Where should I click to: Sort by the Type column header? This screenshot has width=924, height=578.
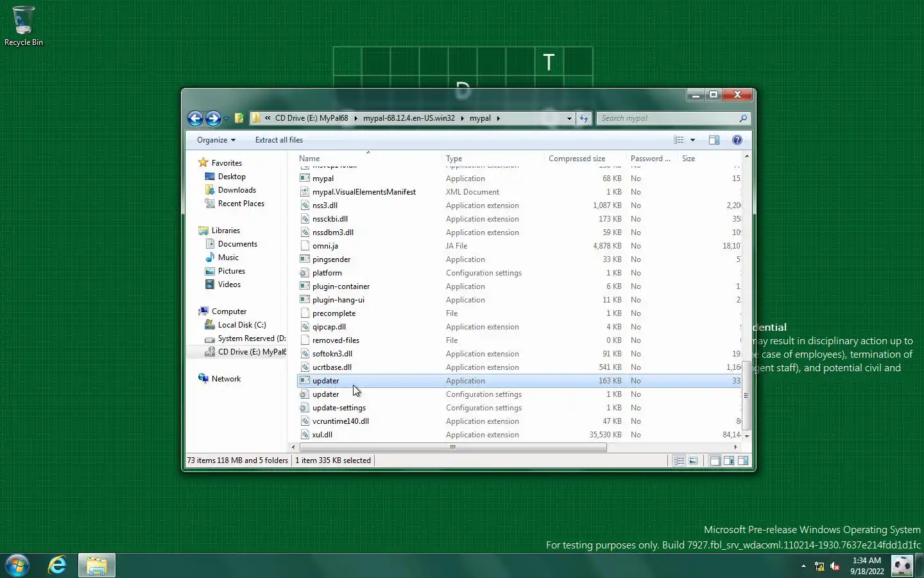[x=493, y=158]
